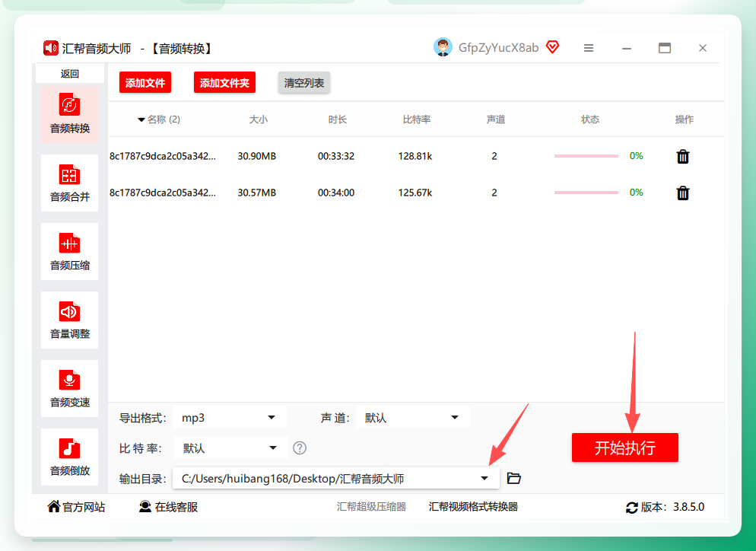Open 汇帮视频格式转换器 link
Screen dimensions: 756x551
473,507
